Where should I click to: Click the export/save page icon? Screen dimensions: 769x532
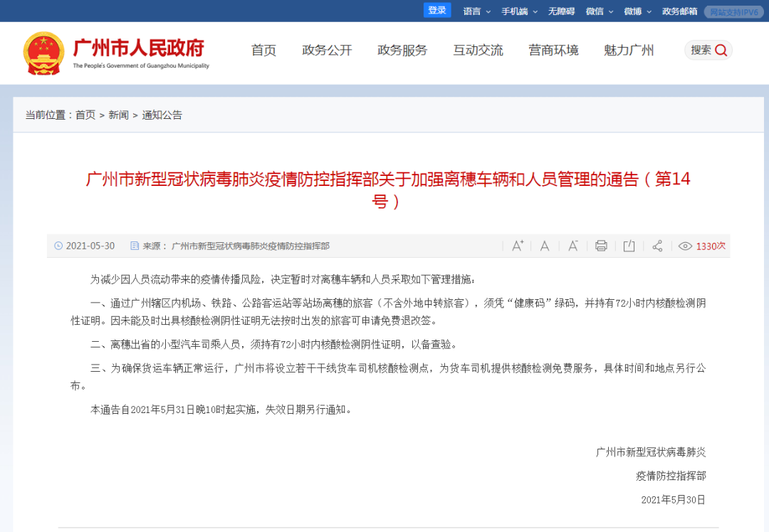629,246
